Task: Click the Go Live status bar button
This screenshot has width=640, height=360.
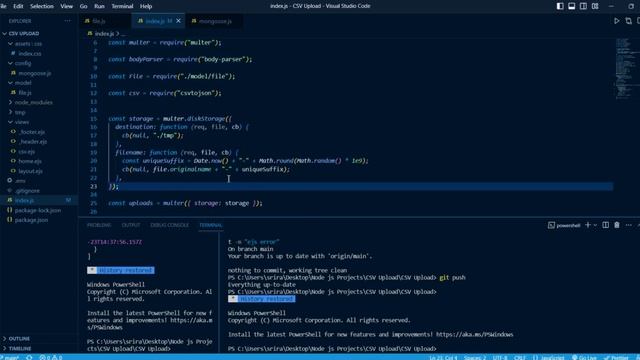Action: point(584,358)
